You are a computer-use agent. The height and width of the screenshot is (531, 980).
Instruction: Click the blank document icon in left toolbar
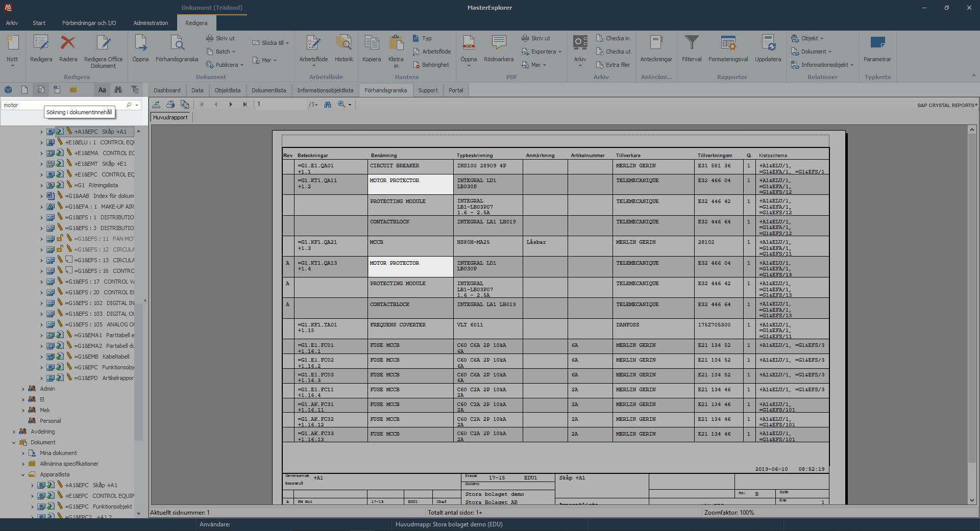tap(24, 90)
